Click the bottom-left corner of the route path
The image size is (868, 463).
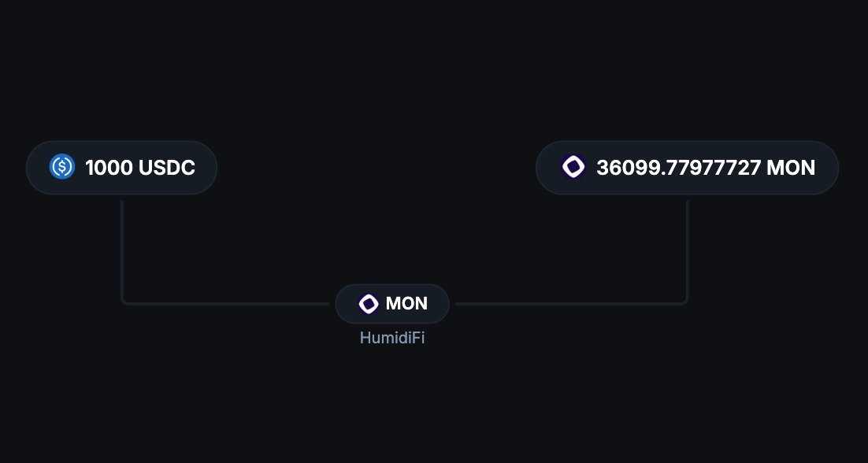click(124, 301)
